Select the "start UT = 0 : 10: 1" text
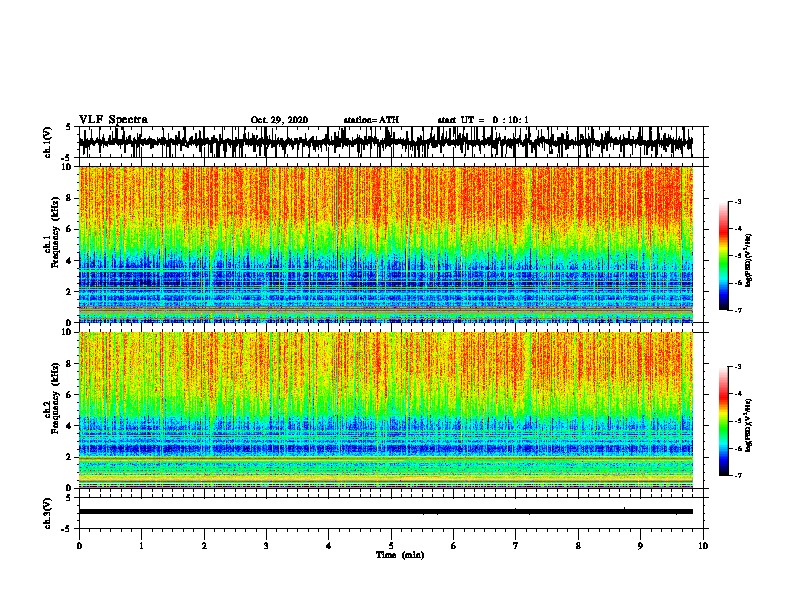The height and width of the screenshot is (612, 792). pos(483,120)
